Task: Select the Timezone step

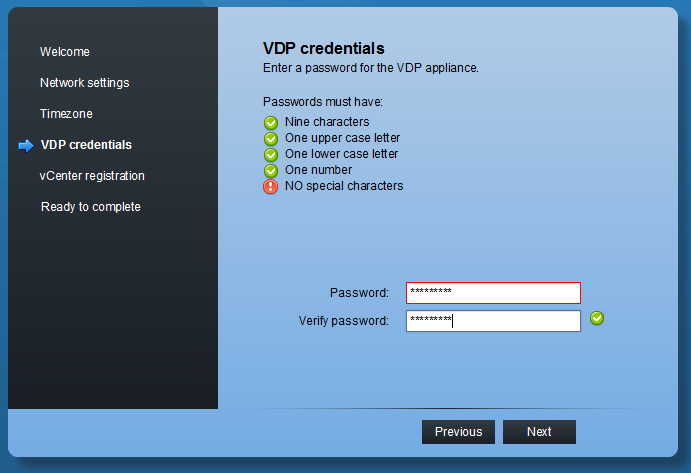Action: pos(66,114)
